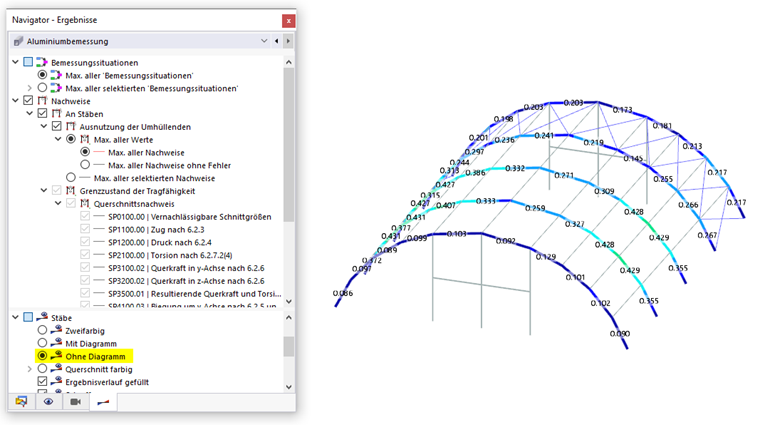Select radio Max. aller 'Bemessungssituationen'
This screenshot has height=425, width=760.
(42, 75)
